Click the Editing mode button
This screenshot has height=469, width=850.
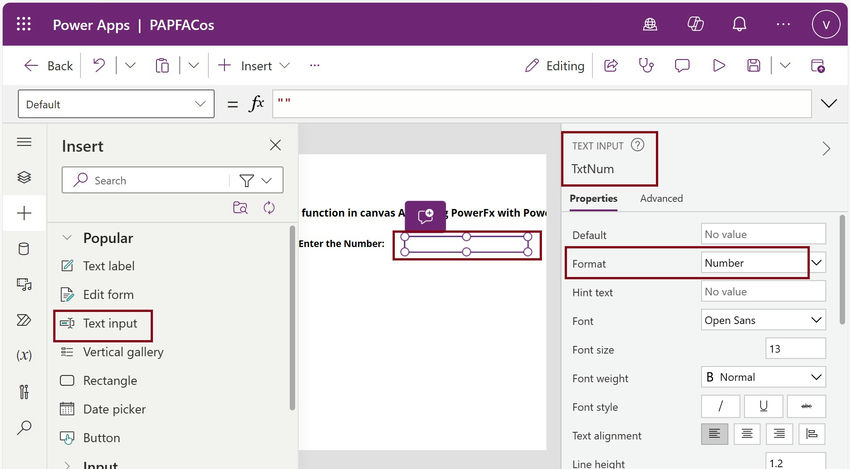(555, 66)
